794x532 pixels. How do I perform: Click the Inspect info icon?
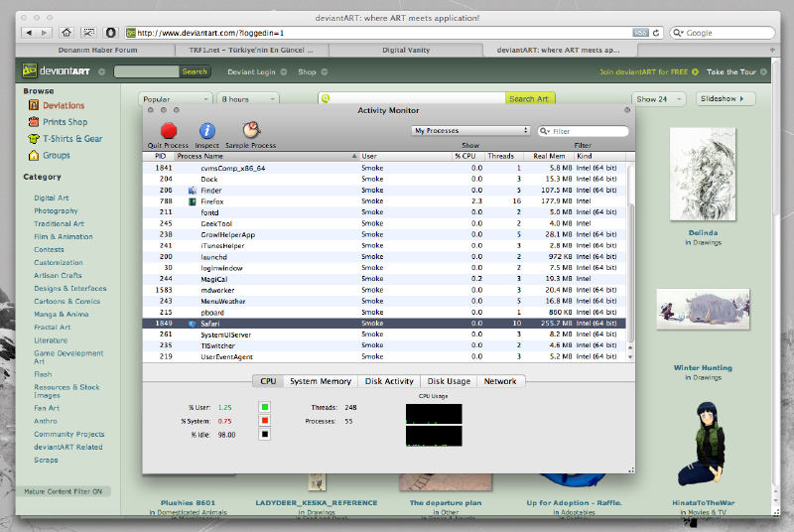coord(206,131)
